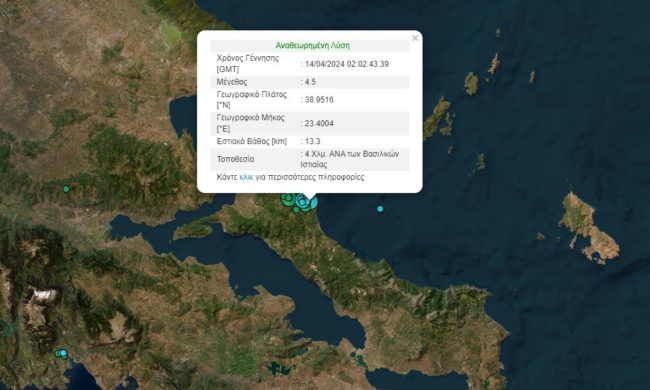Select the magnitude value 4.5

[310, 82]
